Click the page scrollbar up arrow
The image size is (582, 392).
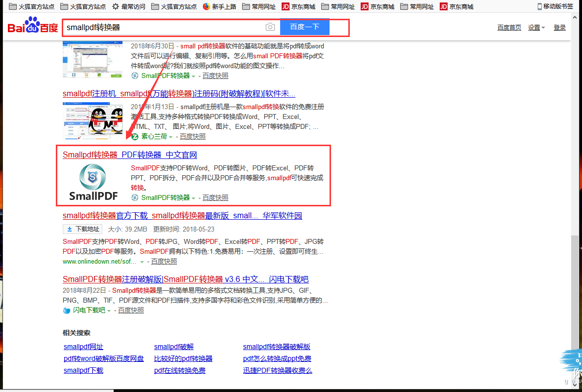[x=575, y=17]
